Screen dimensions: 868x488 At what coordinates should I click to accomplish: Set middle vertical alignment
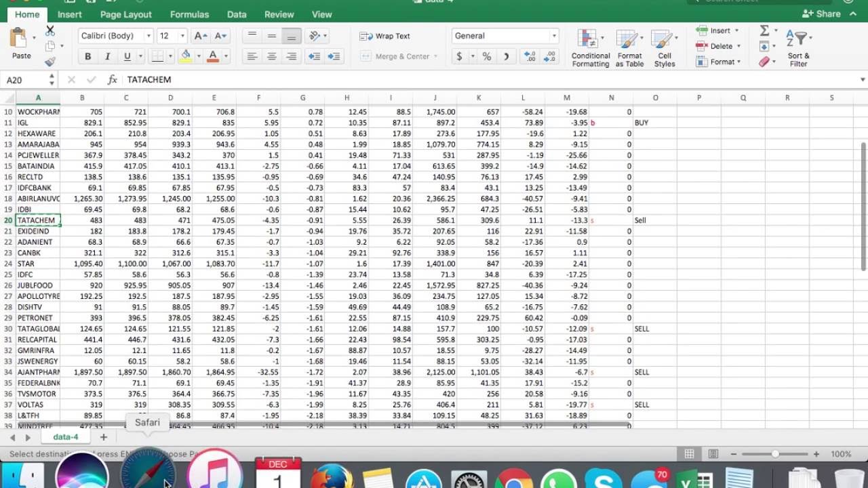coord(272,36)
